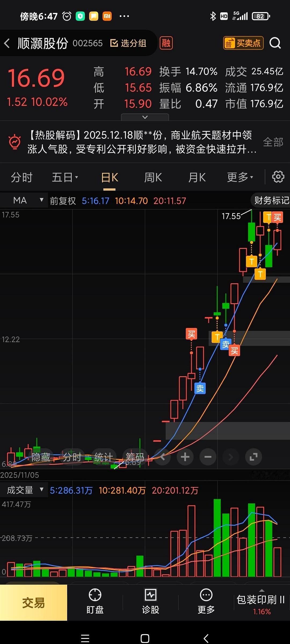
Task: Open chart settings gear
Action: pos(278,177)
